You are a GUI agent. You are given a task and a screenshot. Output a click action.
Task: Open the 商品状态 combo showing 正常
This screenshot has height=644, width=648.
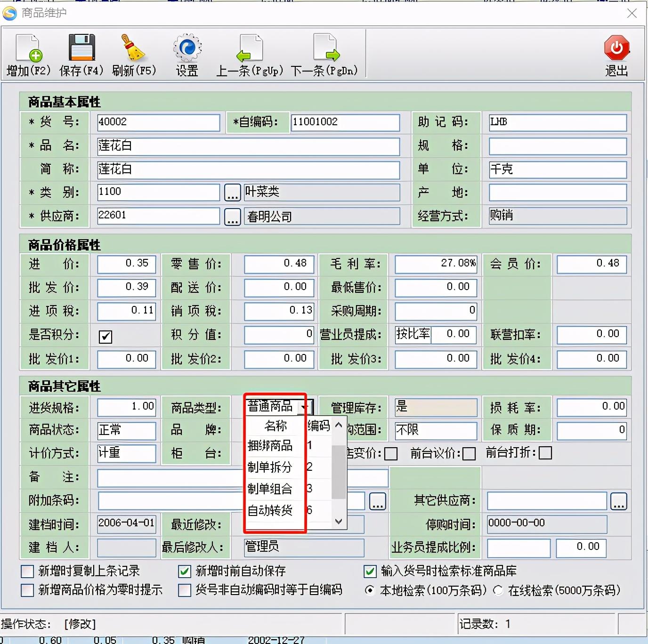[x=127, y=430]
